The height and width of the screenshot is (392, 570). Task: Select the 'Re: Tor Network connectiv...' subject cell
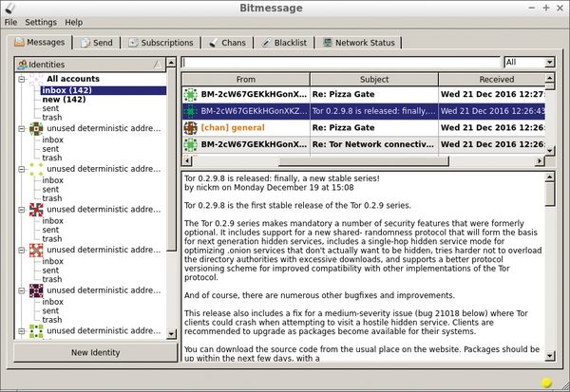tap(374, 144)
